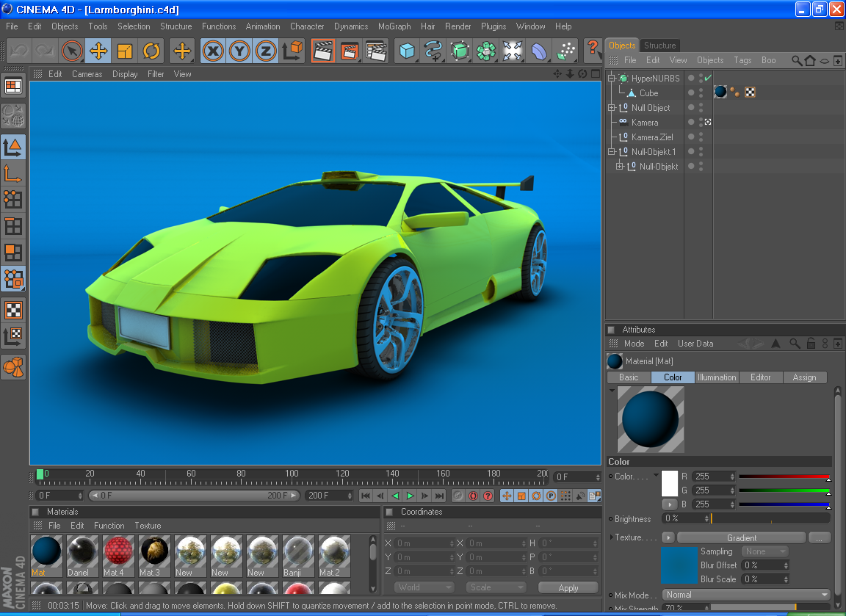Switch to Polygons mode
Viewport: 846px width, 616px height.
click(x=13, y=253)
